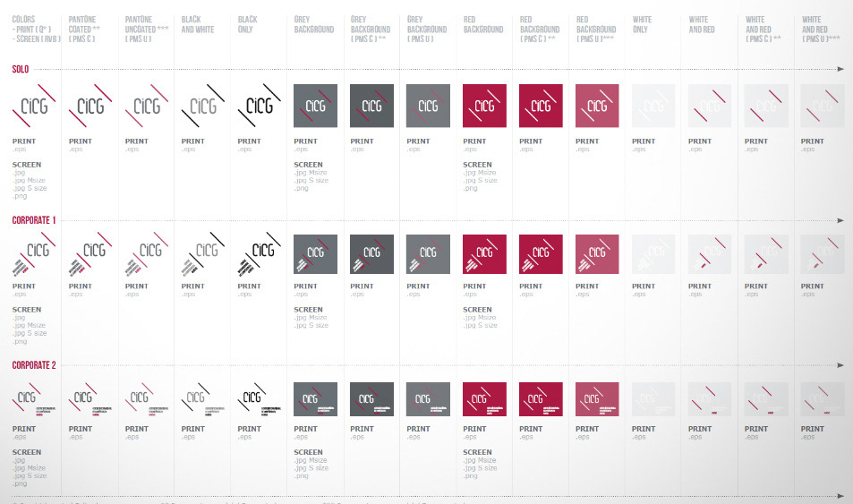Image resolution: width=853 pixels, height=504 pixels.
Task: Select the Solo Grey Background logo swatch
Action: pos(316,106)
